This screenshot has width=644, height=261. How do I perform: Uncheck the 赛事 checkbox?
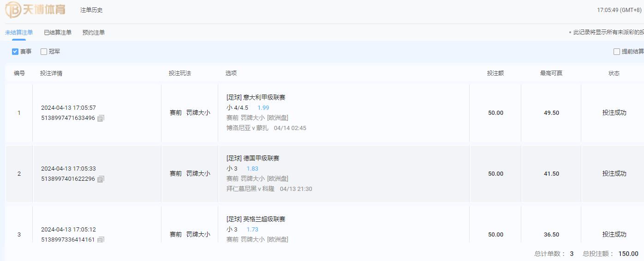tap(15, 52)
